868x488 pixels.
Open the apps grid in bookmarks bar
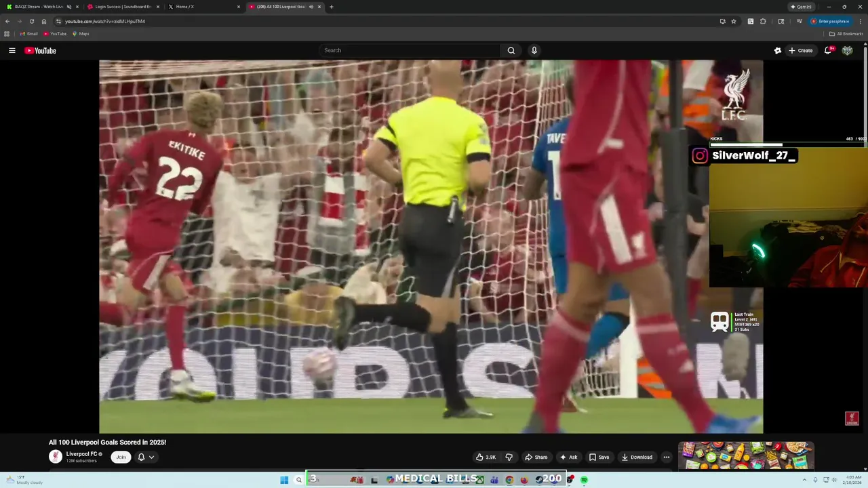click(x=7, y=34)
